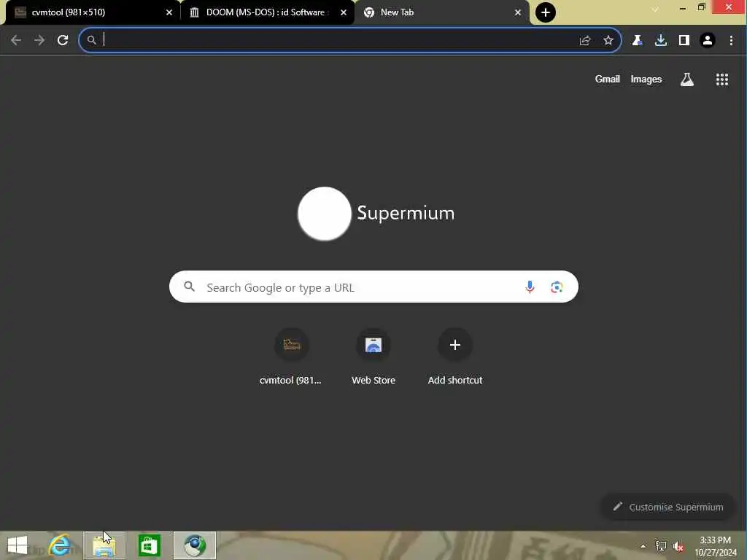Open the profile avatar menu
This screenshot has height=560, width=747.
708,41
